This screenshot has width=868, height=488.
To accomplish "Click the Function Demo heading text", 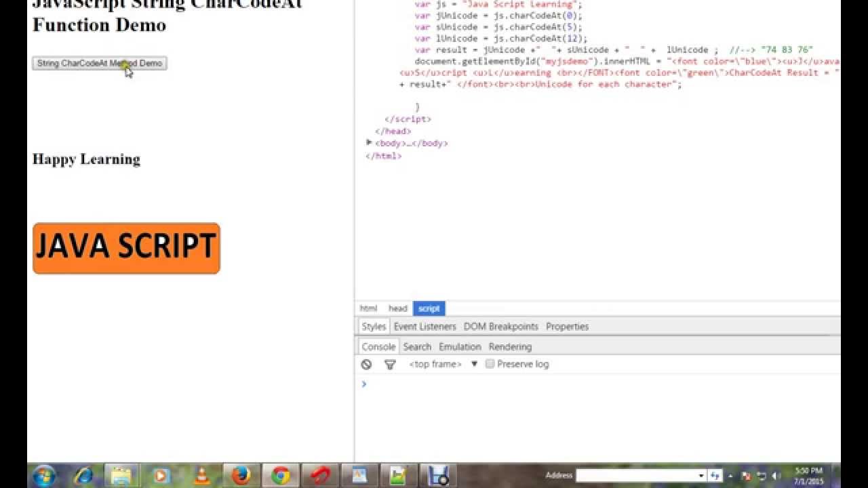I will (x=99, y=25).
